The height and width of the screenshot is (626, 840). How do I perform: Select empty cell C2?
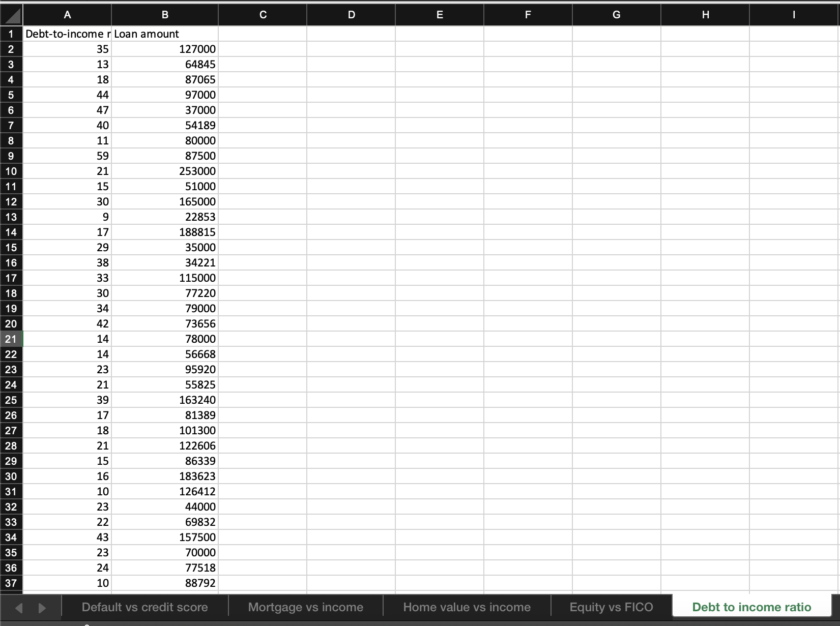tap(263, 49)
